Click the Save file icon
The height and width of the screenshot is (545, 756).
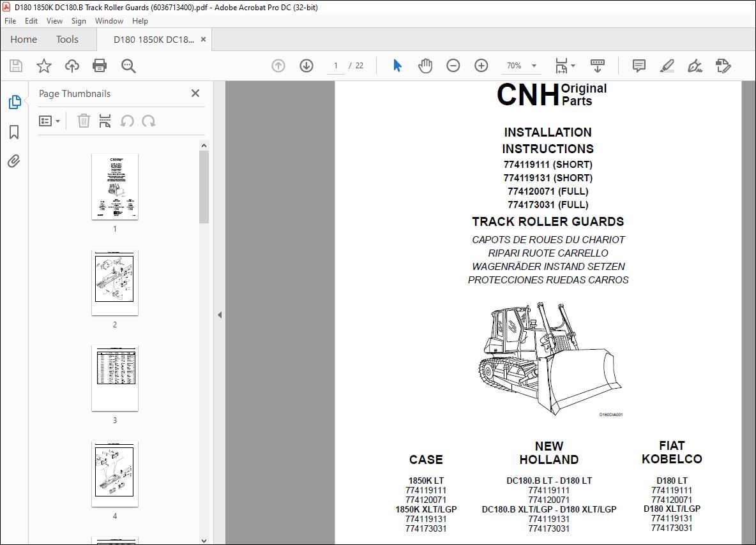[x=16, y=66]
